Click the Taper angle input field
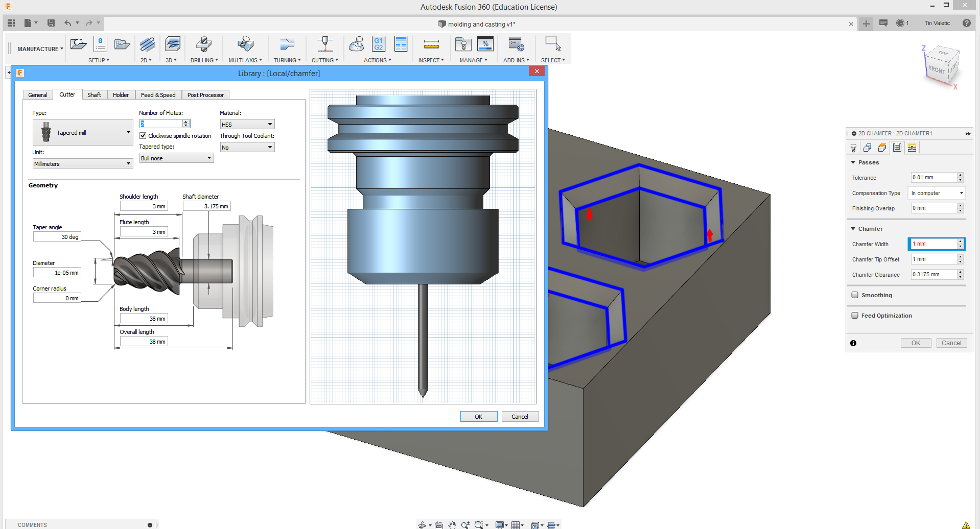Image resolution: width=980 pixels, height=529 pixels. (x=57, y=237)
